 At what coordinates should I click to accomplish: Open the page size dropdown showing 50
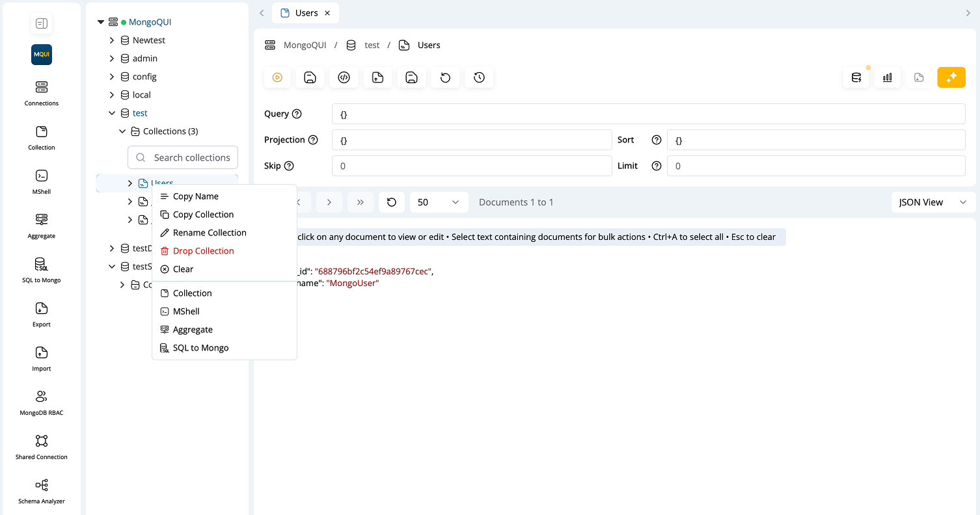tap(439, 202)
